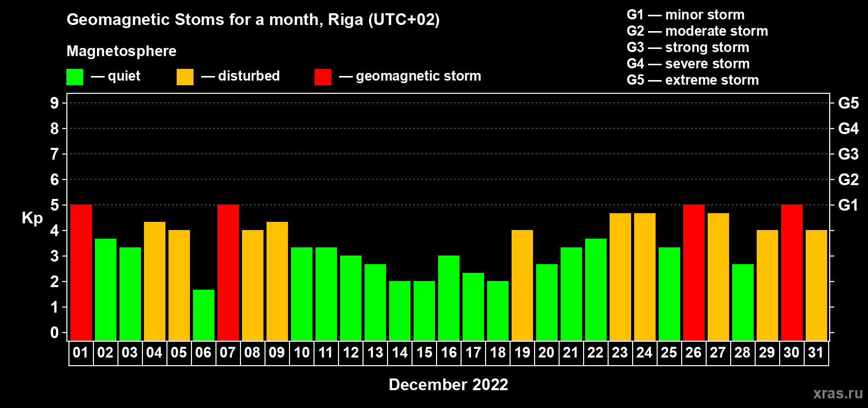Screen dimensions: 868x408
Task: Click the 'December 2022' axis caption
Action: point(448,385)
